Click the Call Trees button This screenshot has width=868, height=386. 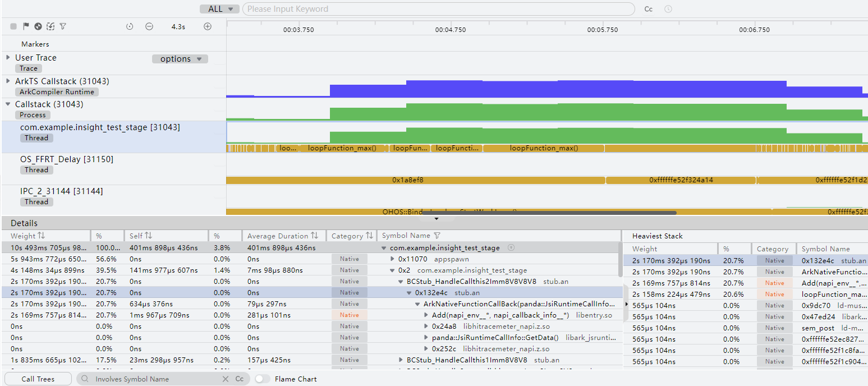[38, 379]
